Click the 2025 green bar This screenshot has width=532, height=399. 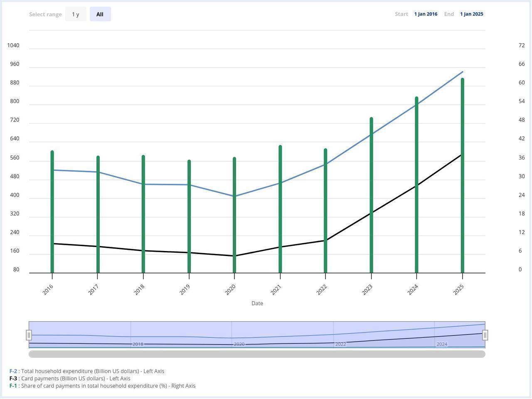462,175
